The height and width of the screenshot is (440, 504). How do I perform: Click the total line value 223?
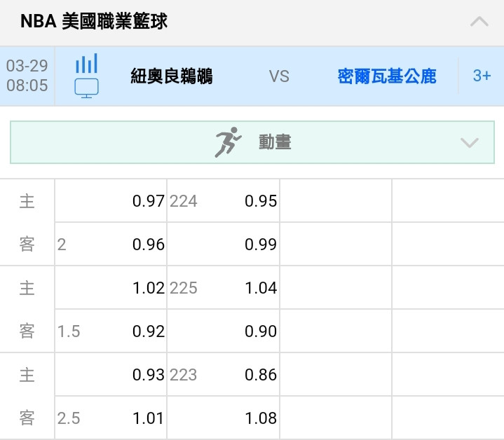point(183,375)
